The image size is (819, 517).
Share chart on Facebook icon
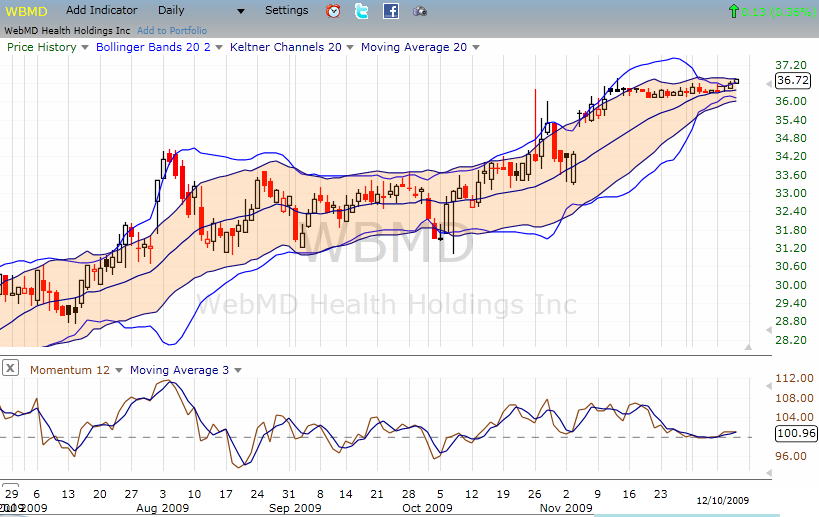point(391,11)
